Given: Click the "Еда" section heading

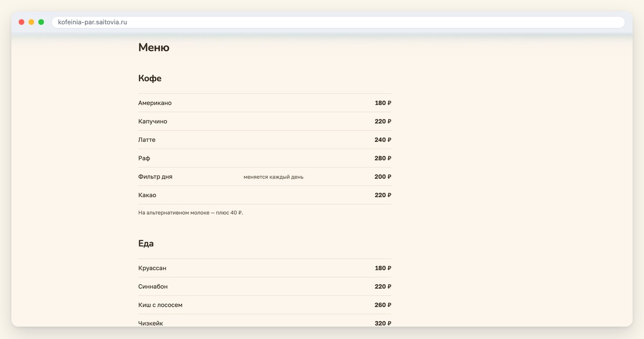Looking at the screenshot, I should pyautogui.click(x=146, y=244).
